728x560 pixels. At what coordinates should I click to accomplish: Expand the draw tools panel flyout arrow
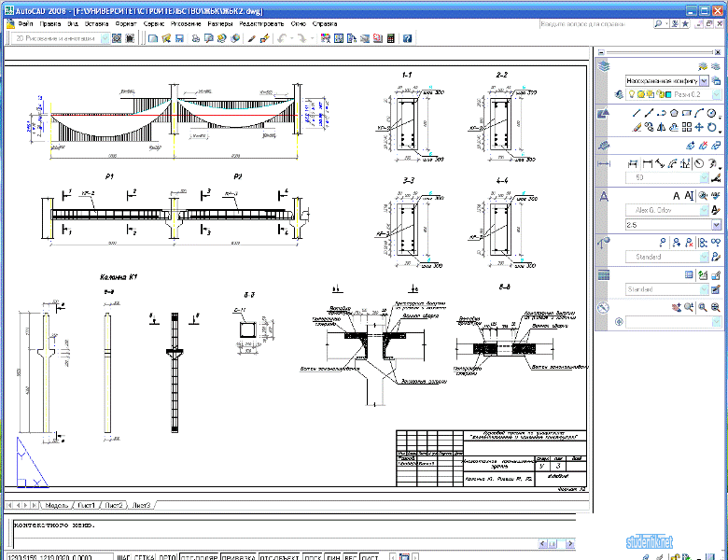[x=721, y=119]
